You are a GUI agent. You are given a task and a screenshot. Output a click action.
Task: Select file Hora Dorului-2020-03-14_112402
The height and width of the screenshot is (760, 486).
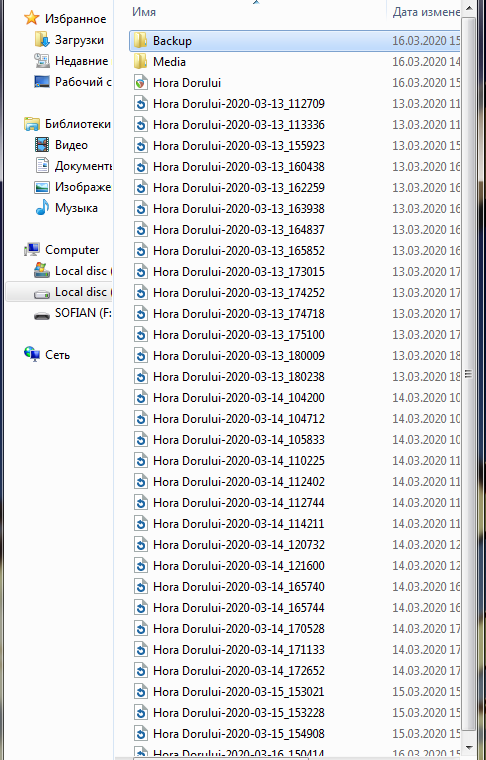coord(239,482)
